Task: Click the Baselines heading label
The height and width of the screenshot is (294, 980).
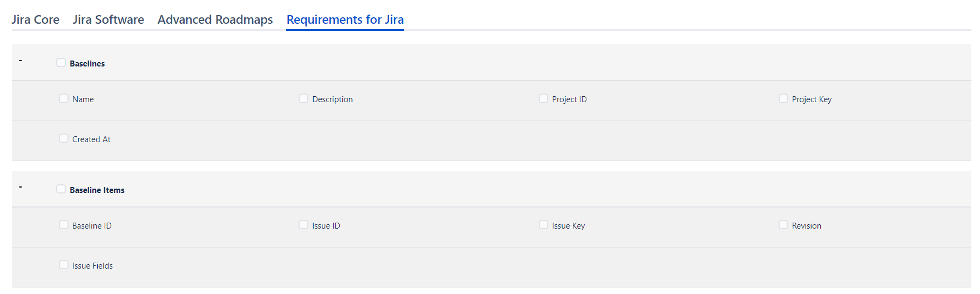Action: (x=87, y=64)
